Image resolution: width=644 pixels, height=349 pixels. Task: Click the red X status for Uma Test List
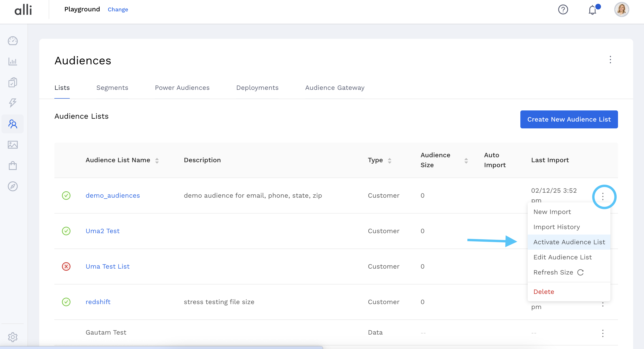[66, 266]
